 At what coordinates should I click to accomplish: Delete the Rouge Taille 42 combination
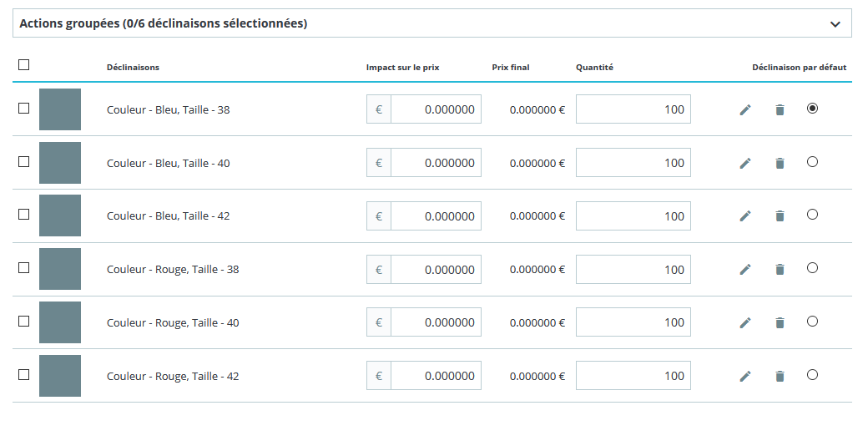780,377
